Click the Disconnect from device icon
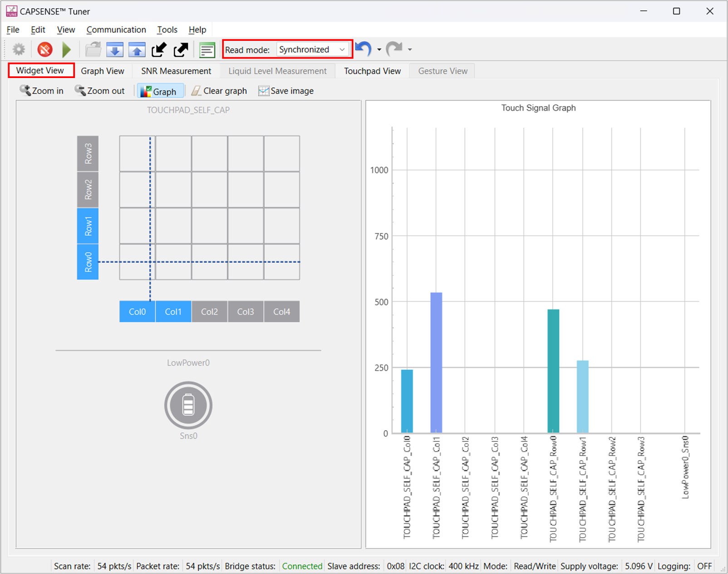 (x=45, y=49)
